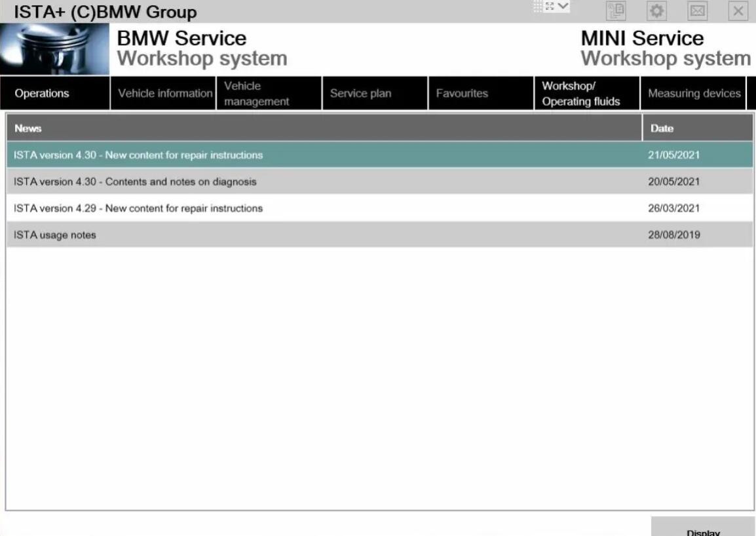756x536 pixels.
Task: Select ISTA version 4.29 news row
Action: (x=379, y=208)
